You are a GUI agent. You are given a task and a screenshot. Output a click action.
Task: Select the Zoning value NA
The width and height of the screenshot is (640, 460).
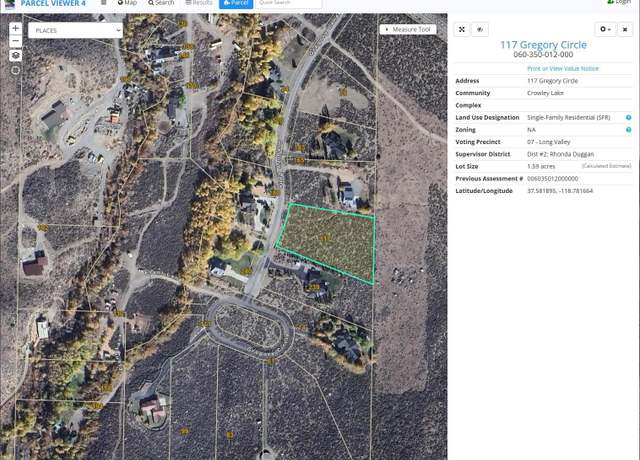(x=531, y=130)
